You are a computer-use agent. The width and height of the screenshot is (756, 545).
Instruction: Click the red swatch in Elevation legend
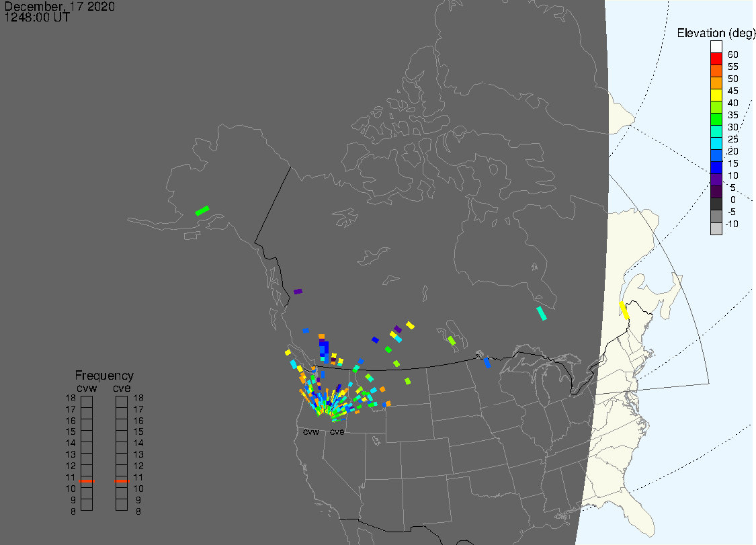pos(716,58)
